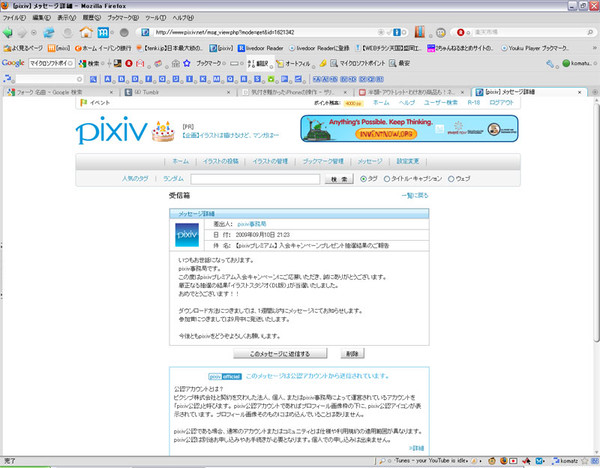Image resolution: width=600 pixels, height=468 pixels.
Task: Open the Bookmarks (ブックマーク) menu
Action: click(123, 18)
